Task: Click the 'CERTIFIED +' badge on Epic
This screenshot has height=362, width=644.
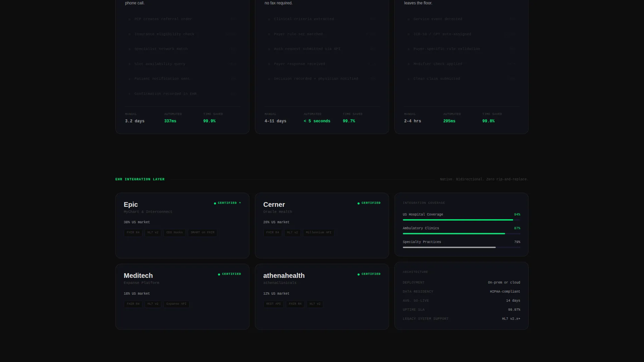Action: pyautogui.click(x=227, y=203)
